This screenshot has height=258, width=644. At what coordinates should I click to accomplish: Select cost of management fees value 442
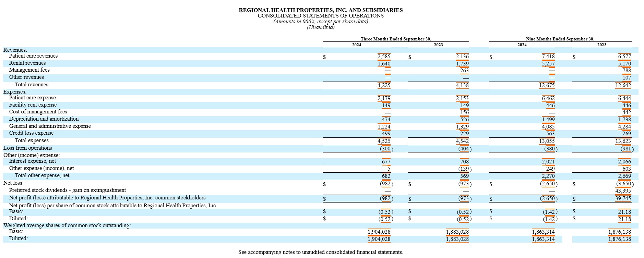[627, 112]
